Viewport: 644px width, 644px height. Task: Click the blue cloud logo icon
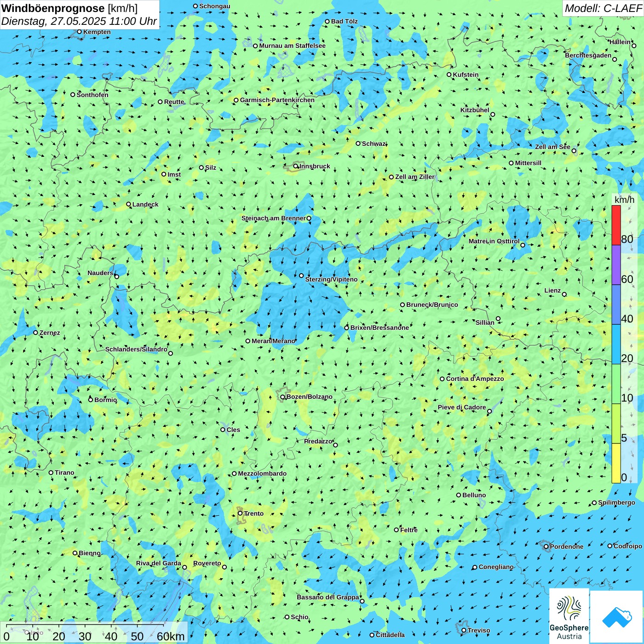(x=616, y=617)
